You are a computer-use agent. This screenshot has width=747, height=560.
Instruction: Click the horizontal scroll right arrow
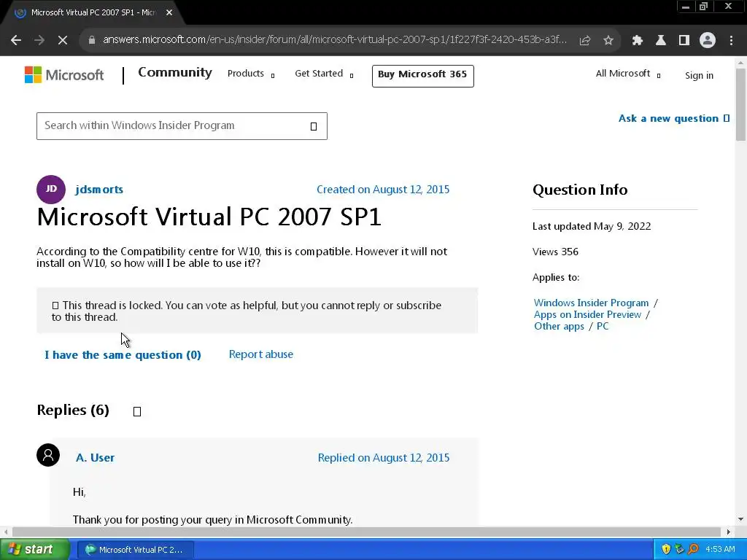click(x=729, y=532)
